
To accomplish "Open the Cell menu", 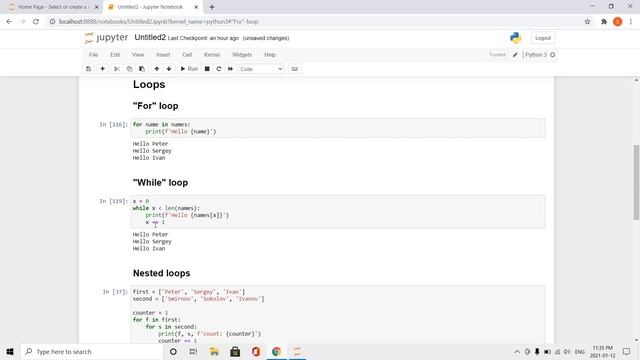I will coord(187,55).
